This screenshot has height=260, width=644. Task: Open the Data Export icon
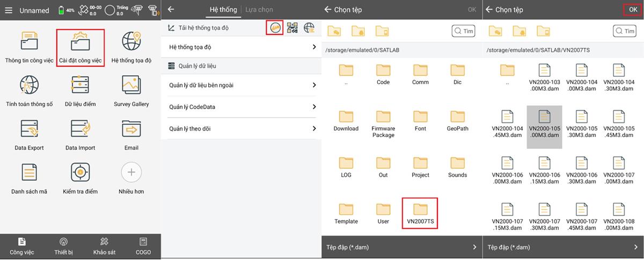(29, 129)
